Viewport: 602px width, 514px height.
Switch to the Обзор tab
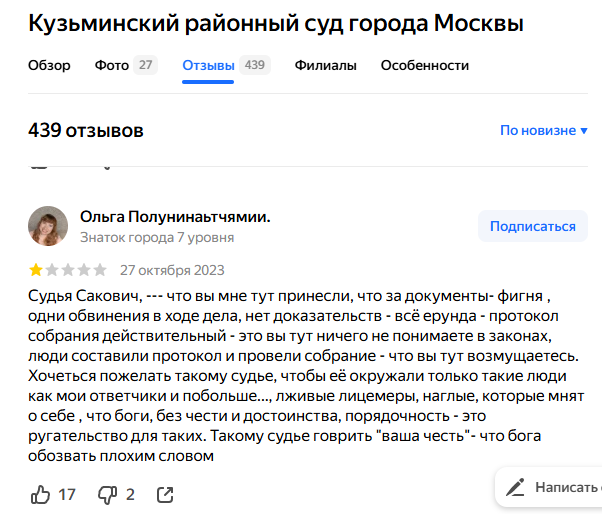point(49,66)
